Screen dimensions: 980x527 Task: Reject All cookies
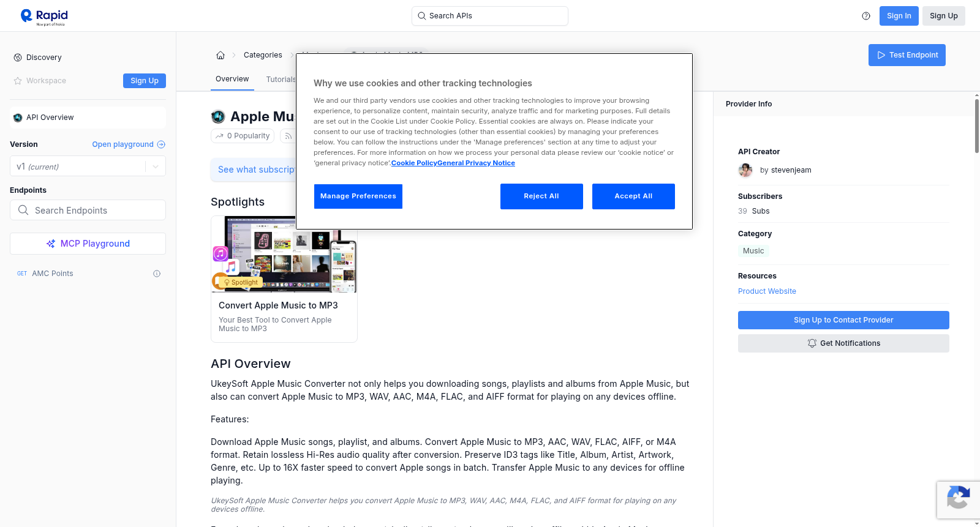[x=541, y=196]
